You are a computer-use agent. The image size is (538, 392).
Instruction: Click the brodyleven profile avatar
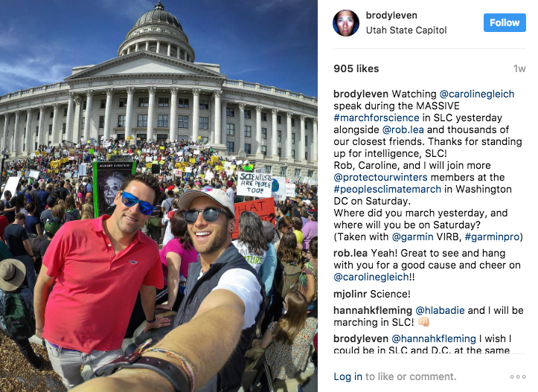(346, 23)
